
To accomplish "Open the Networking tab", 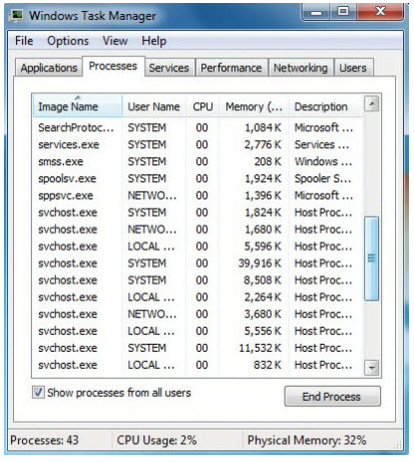I will [301, 68].
